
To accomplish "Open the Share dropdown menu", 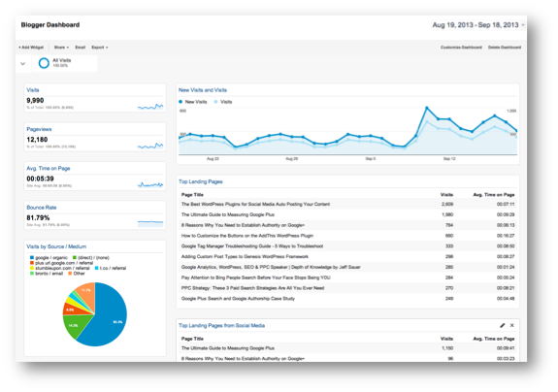I will click(x=61, y=47).
